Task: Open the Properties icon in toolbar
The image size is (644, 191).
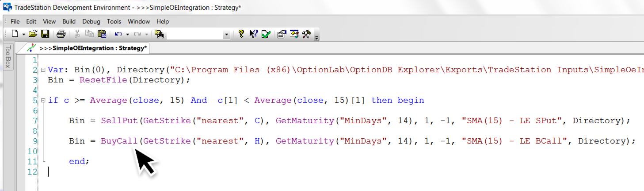Action: click(282, 34)
